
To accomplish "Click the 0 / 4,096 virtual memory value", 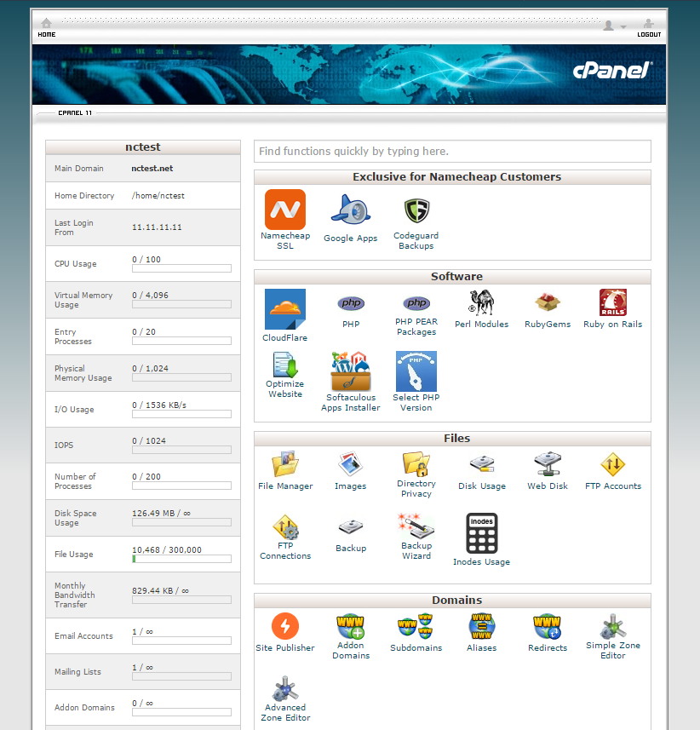I will [x=150, y=296].
